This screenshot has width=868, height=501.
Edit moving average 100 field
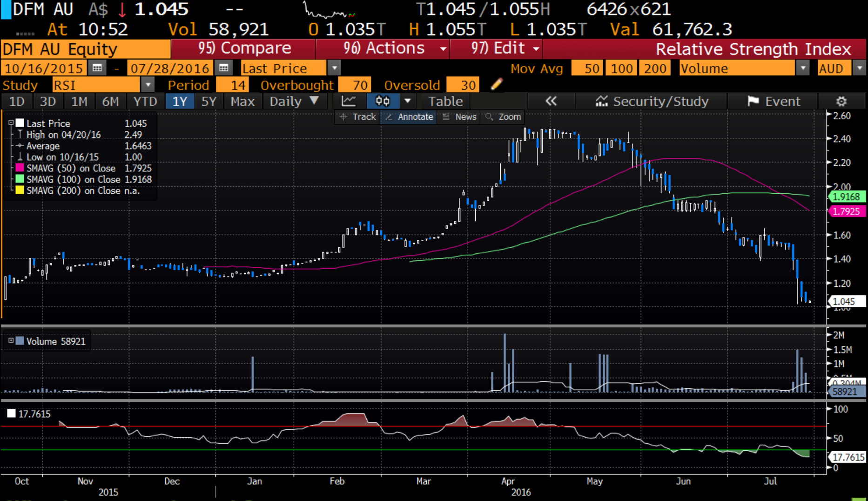coord(622,68)
